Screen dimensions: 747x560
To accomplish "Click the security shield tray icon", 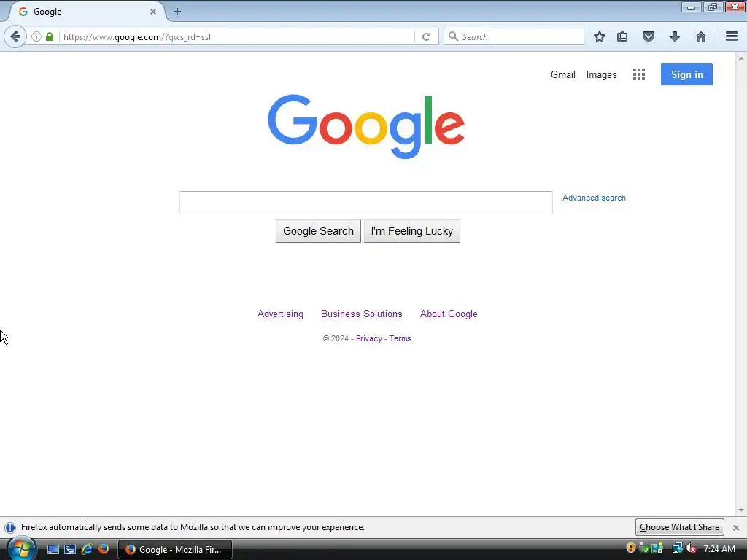I will (631, 548).
